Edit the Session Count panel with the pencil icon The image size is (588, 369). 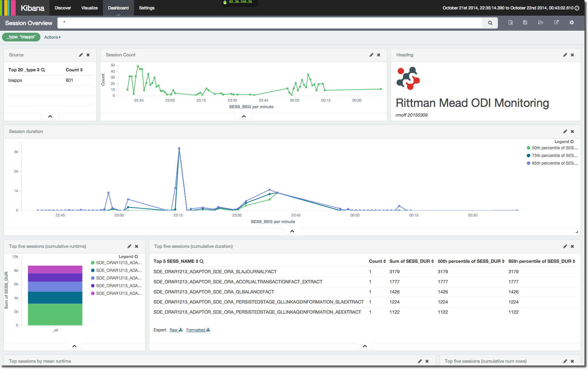(371, 55)
